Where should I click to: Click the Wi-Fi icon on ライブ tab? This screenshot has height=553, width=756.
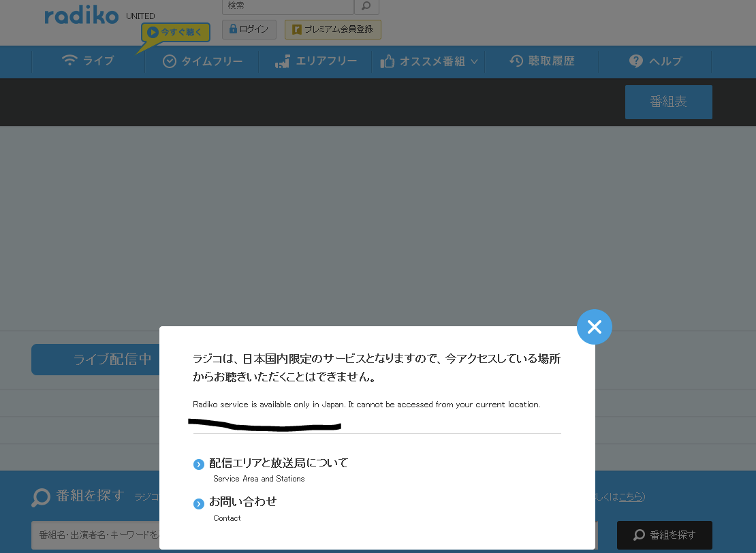(x=69, y=60)
